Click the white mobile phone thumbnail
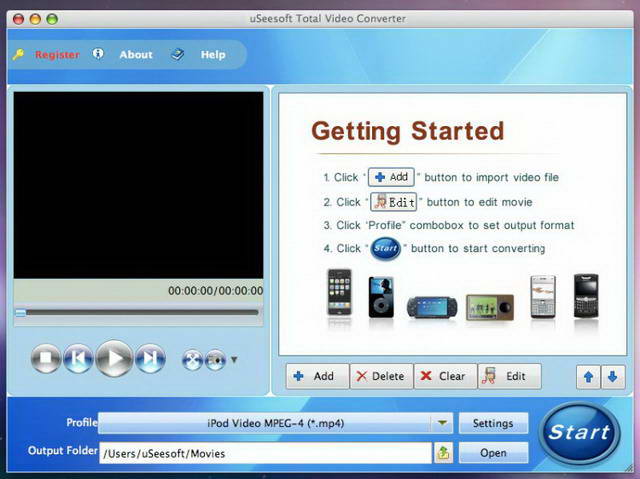 coord(542,297)
